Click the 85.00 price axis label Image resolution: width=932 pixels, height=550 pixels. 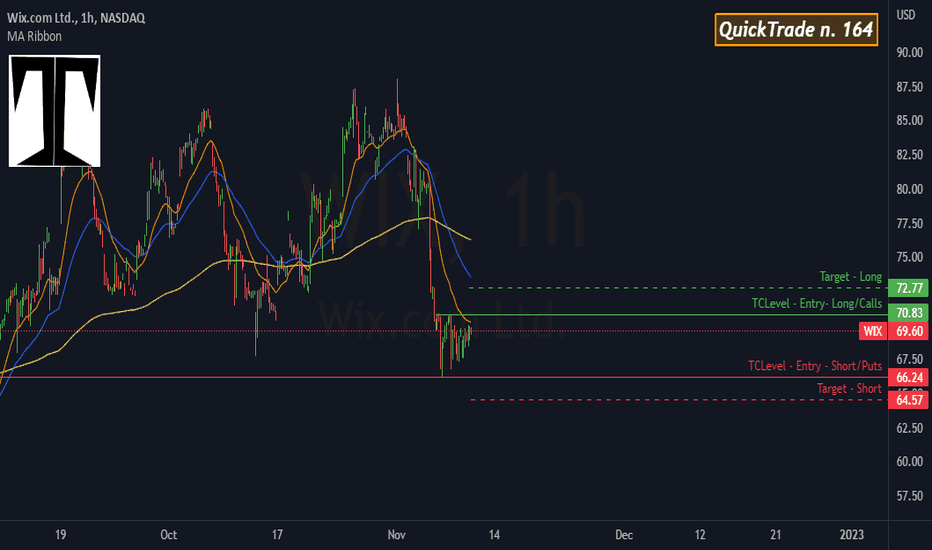point(909,121)
